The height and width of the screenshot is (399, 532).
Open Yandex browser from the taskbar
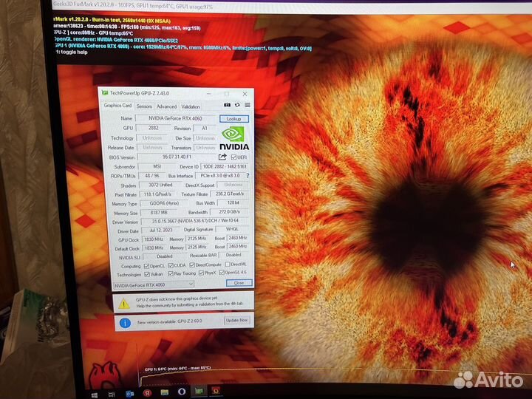click(147, 393)
